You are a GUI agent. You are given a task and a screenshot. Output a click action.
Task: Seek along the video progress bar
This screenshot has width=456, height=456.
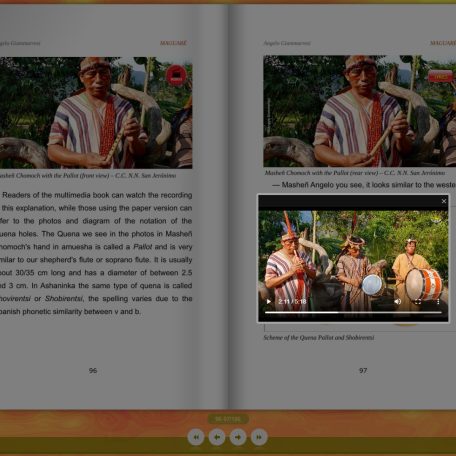coord(353,313)
